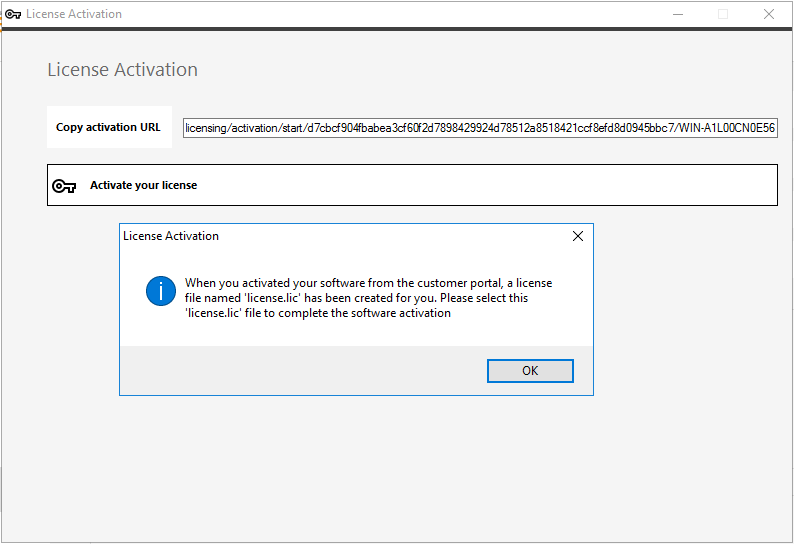Click inside the activation URL text field
The image size is (794, 544).
(x=480, y=128)
